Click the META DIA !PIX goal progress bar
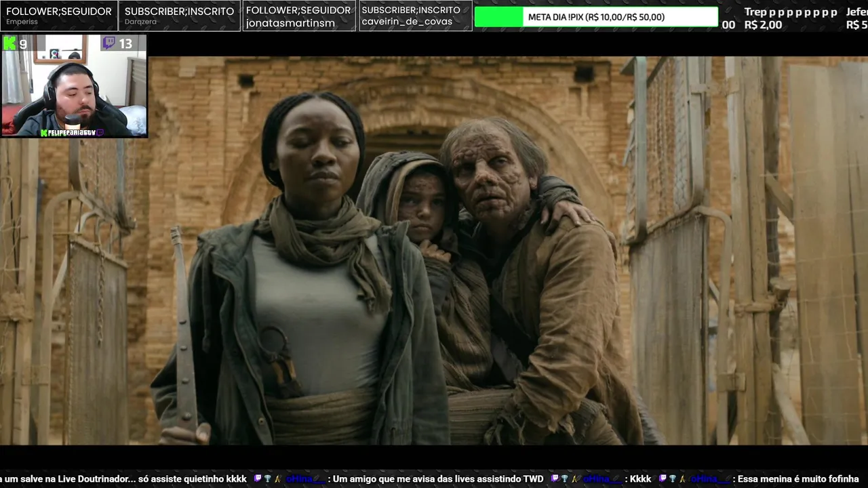 596,17
